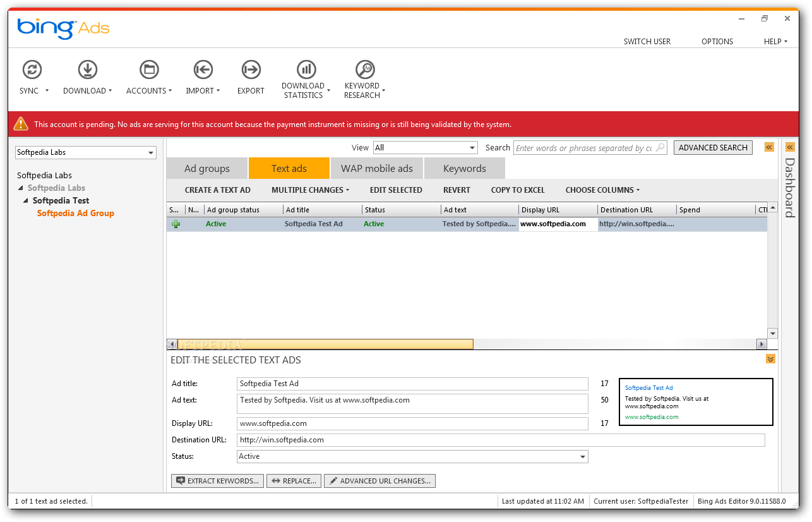Click Edit Selected command
Viewport: 812px width, 522px height.
pyautogui.click(x=396, y=190)
